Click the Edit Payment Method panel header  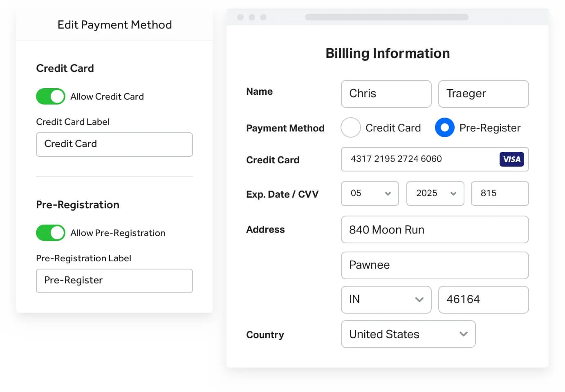114,24
